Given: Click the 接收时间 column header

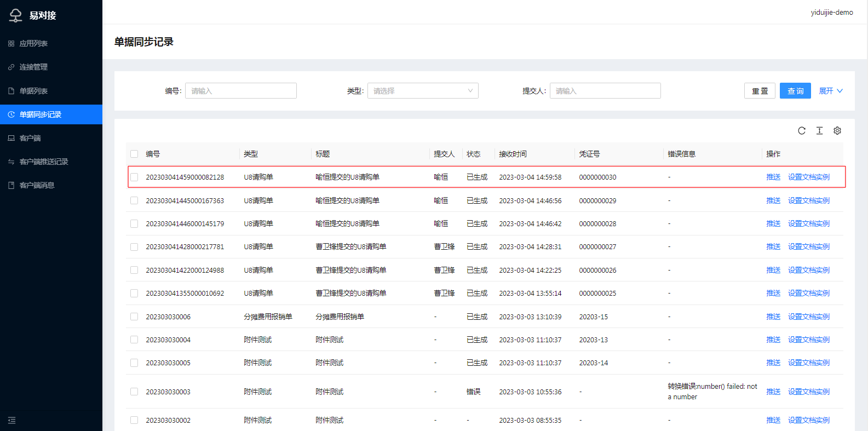Looking at the screenshot, I should click(513, 154).
